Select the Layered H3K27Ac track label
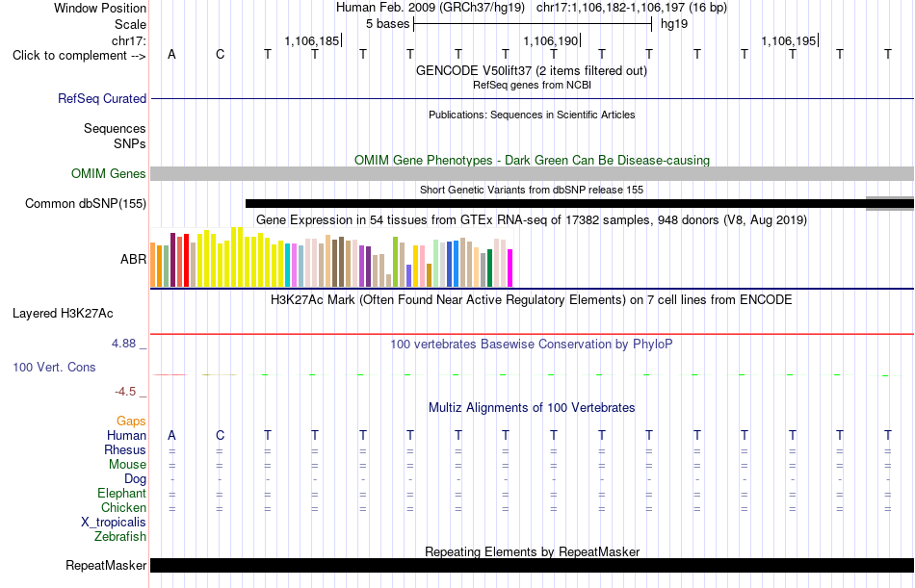The image size is (915, 588). click(x=63, y=314)
